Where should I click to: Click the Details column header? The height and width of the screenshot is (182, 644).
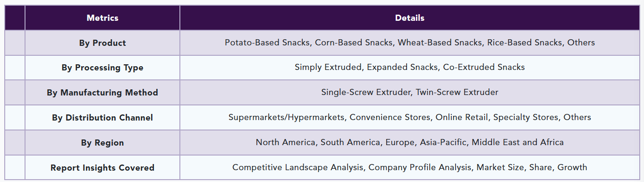(x=409, y=18)
